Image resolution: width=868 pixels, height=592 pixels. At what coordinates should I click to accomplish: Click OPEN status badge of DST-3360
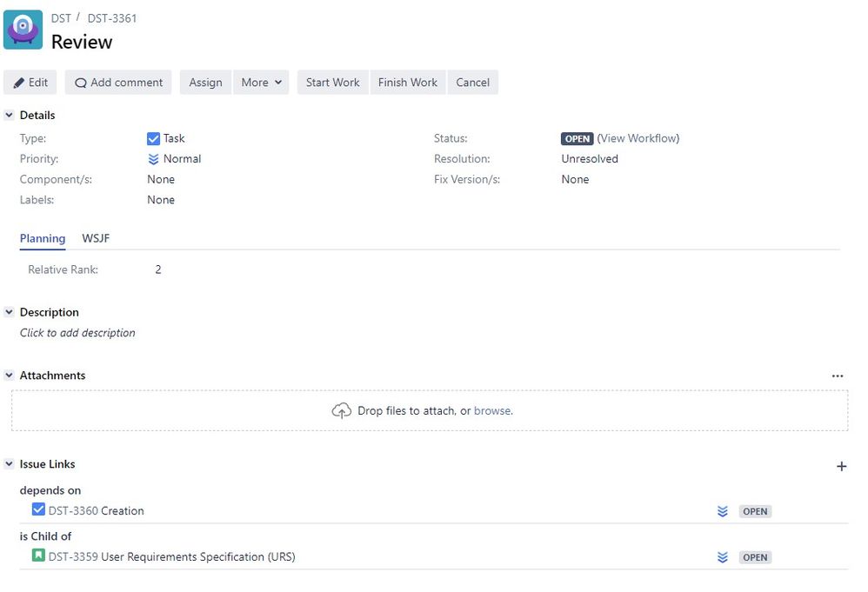coord(755,511)
